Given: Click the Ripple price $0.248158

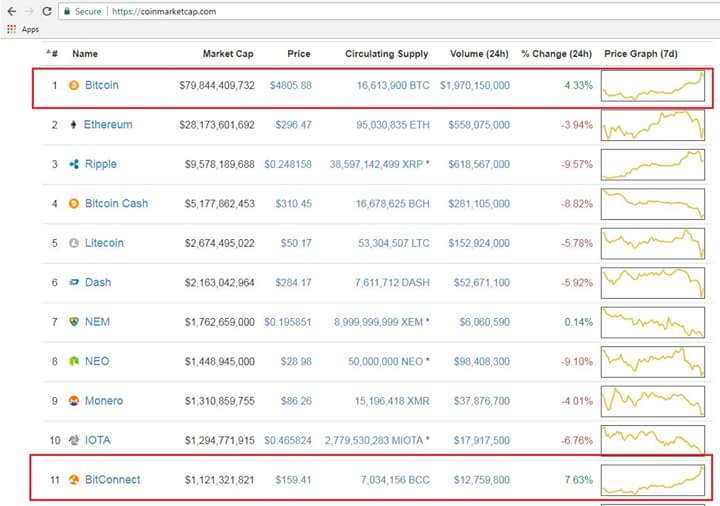Looking at the screenshot, I should pyautogui.click(x=288, y=164).
